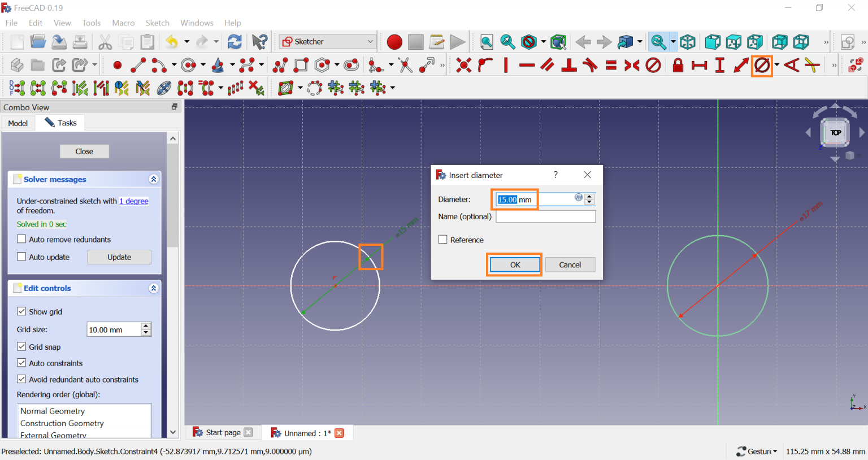Click the create point tool

[118, 66]
